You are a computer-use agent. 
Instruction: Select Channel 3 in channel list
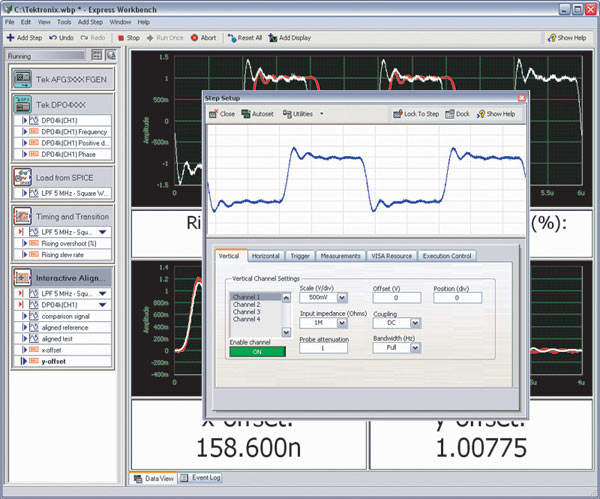click(x=256, y=311)
